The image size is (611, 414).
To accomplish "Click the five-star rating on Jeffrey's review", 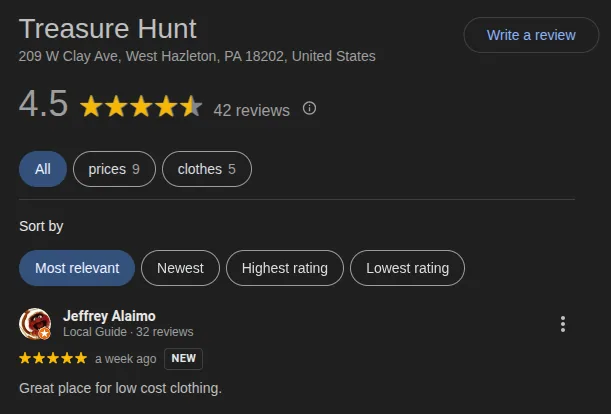I will [x=53, y=358].
